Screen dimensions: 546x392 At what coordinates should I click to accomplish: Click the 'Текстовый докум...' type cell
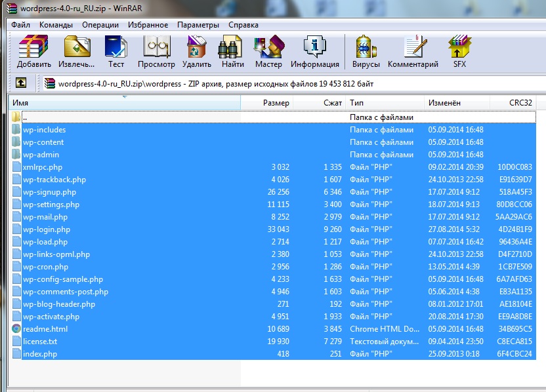[x=384, y=342]
